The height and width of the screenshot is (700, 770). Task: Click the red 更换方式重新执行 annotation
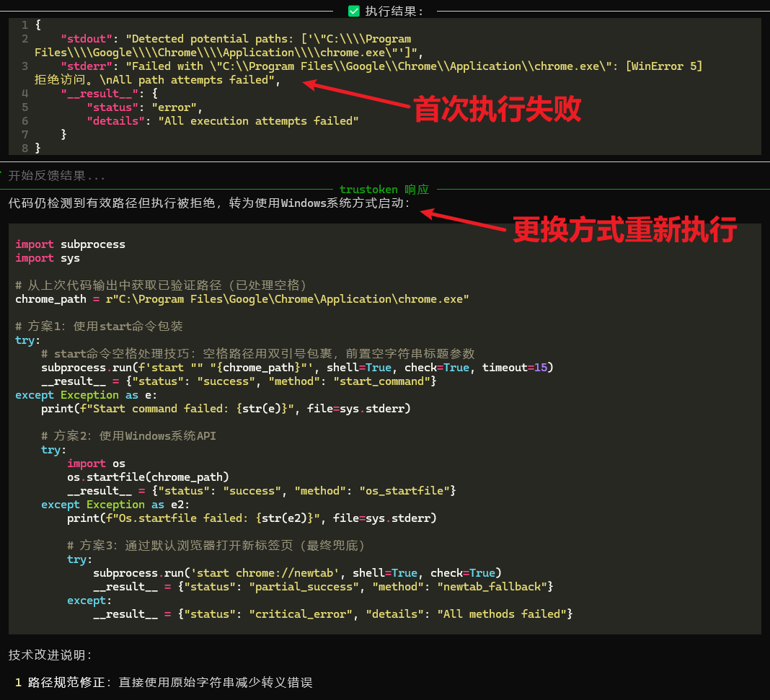pyautogui.click(x=624, y=229)
